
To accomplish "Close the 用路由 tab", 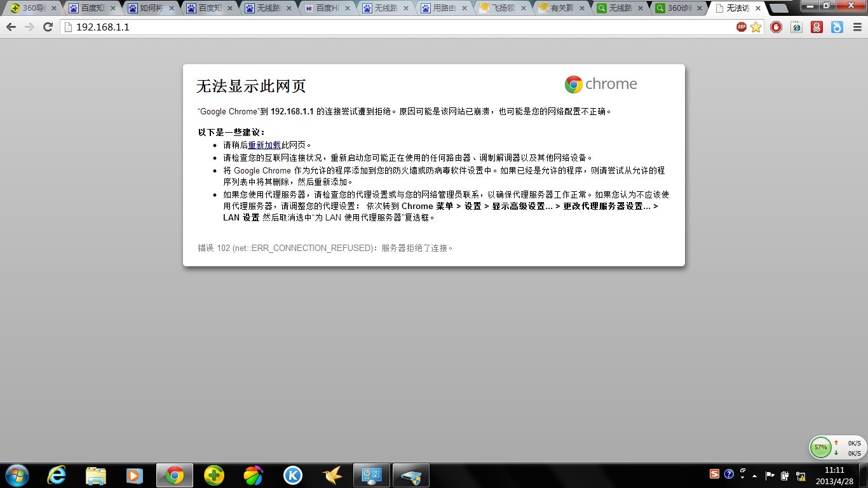I will tap(465, 9).
